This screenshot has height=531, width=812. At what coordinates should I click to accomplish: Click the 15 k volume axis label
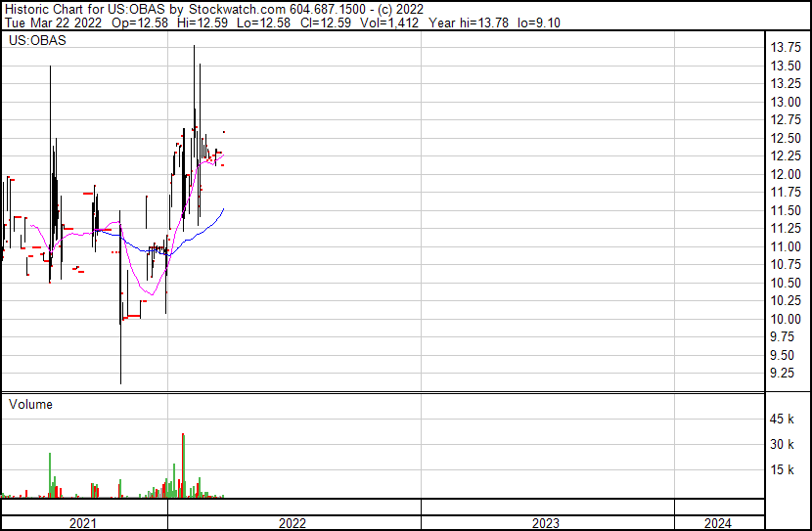coord(783,470)
